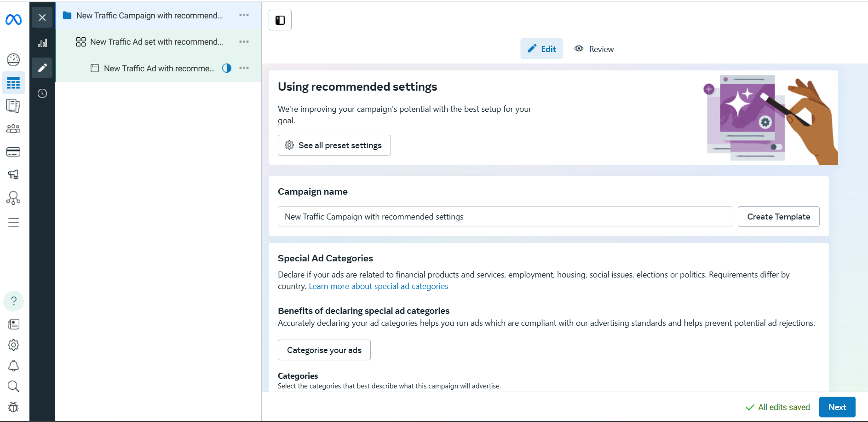Click the recommended settings illustration
Viewport: 868px width, 422px height.
point(771,120)
